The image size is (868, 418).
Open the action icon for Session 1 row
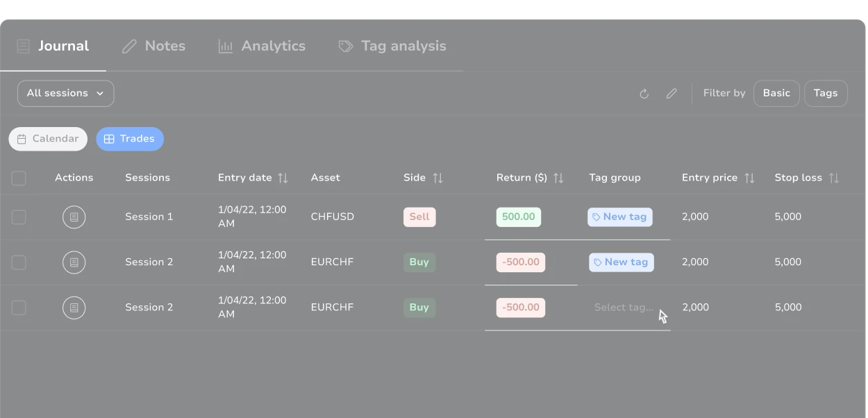[x=74, y=217]
